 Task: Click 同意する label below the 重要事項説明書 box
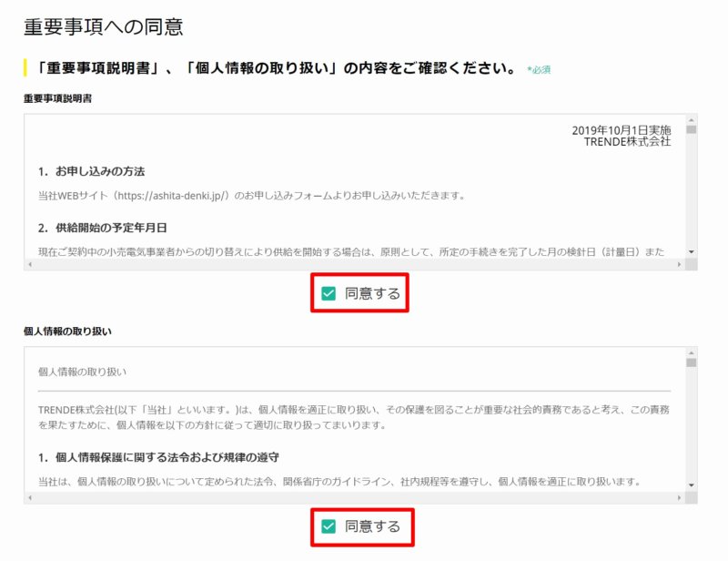(x=372, y=293)
